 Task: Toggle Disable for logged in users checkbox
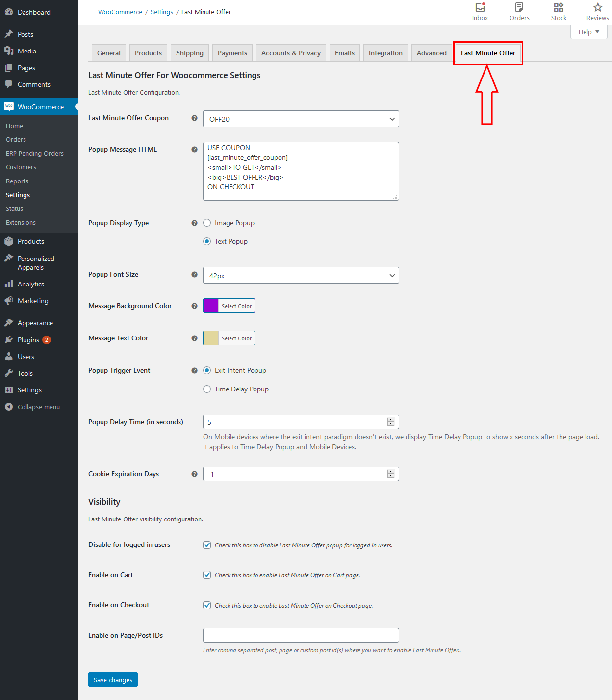[207, 545]
